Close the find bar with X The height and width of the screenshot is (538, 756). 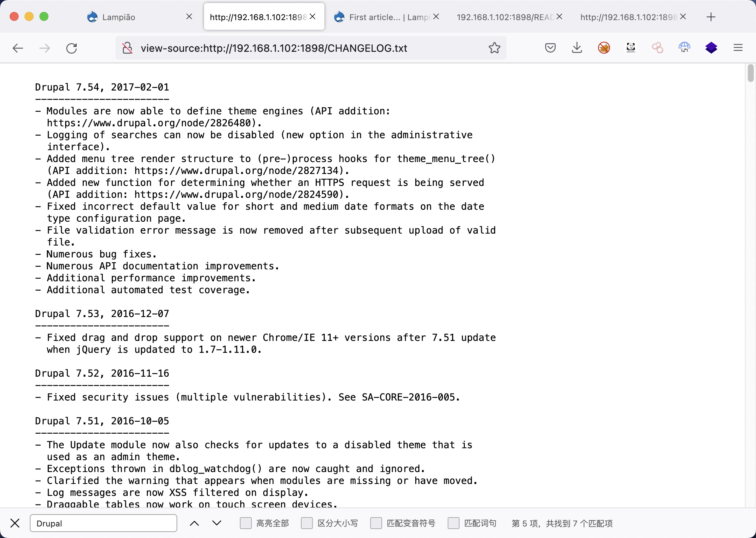coord(15,523)
